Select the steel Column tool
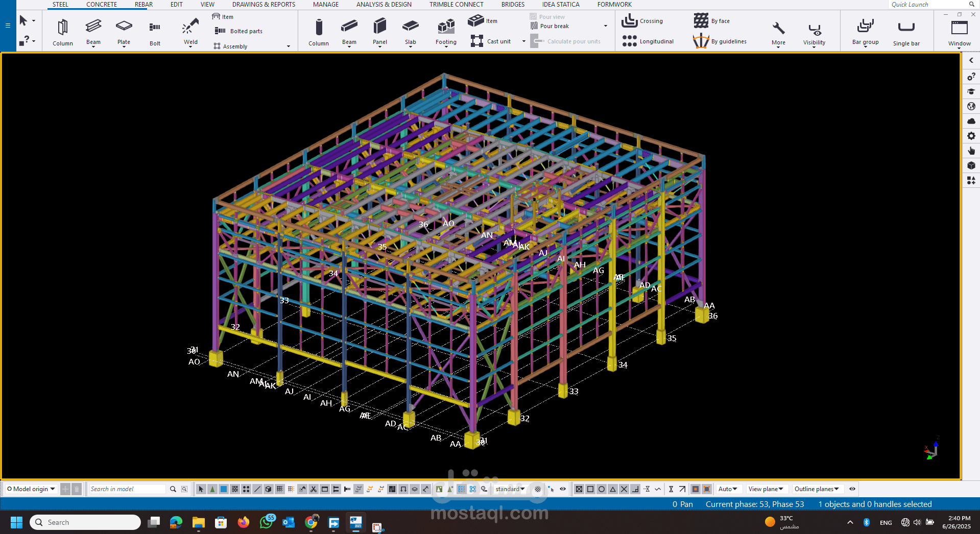 click(x=62, y=32)
